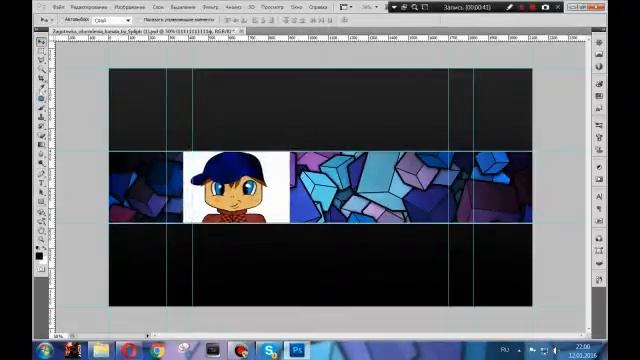Click the default colors / swap colors icon
The height and width of the screenshot is (360, 640).
[41, 248]
